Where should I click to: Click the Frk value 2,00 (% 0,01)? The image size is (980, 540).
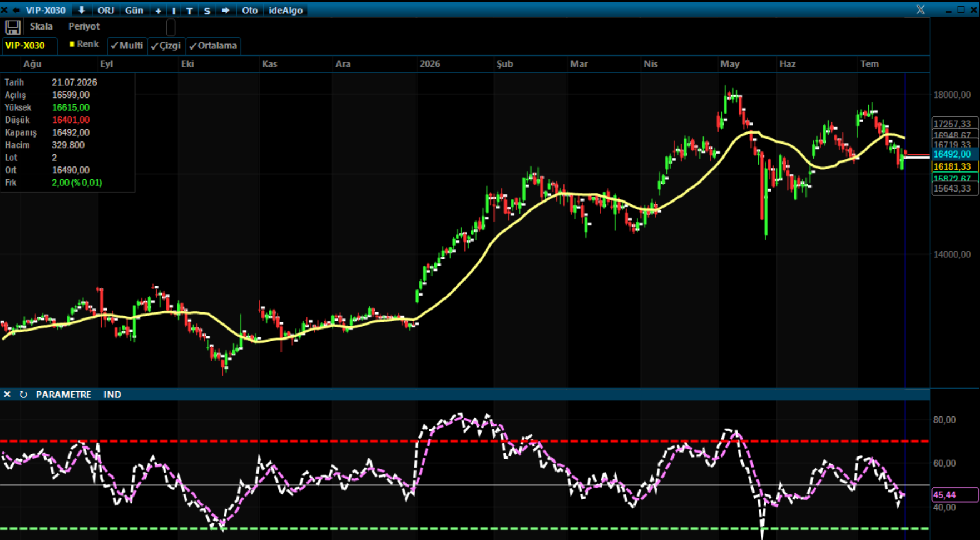click(77, 183)
